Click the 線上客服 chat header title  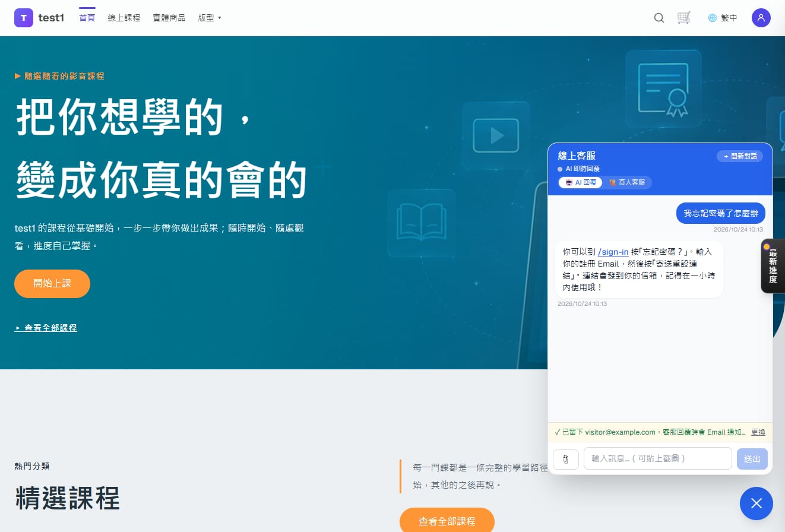click(577, 156)
